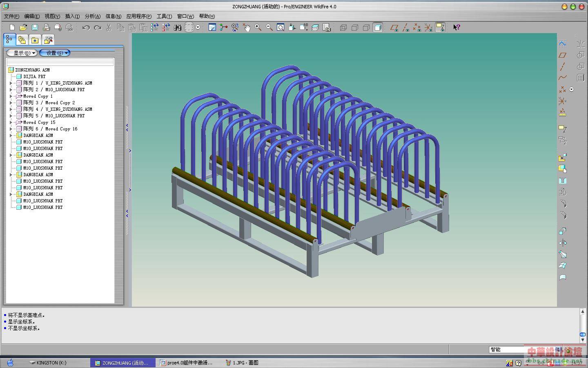Save the model with the disk icon
This screenshot has width=588, height=368.
pos(35,27)
